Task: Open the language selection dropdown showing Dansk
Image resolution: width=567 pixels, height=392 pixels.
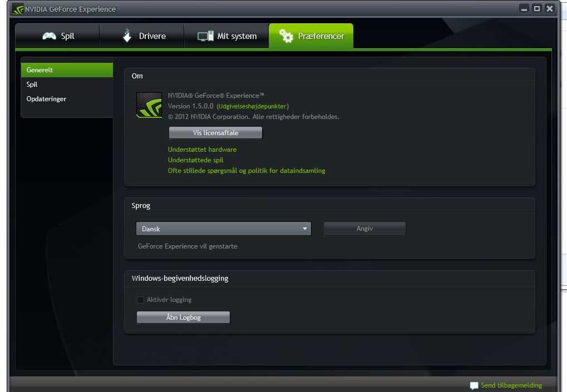Action: pos(223,228)
